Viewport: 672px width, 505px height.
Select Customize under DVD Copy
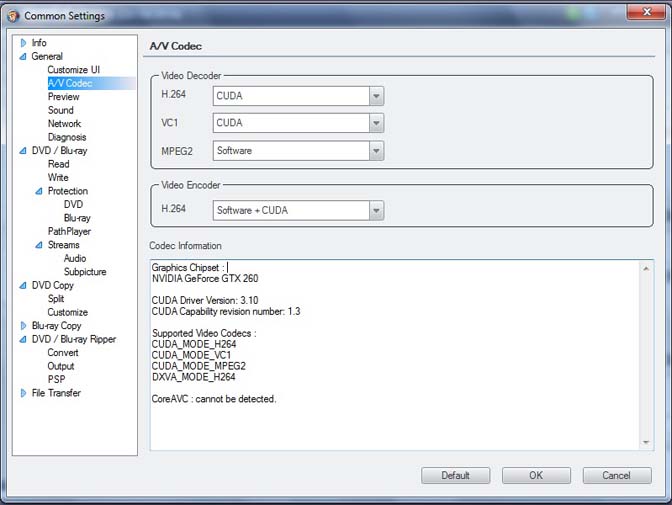click(68, 313)
